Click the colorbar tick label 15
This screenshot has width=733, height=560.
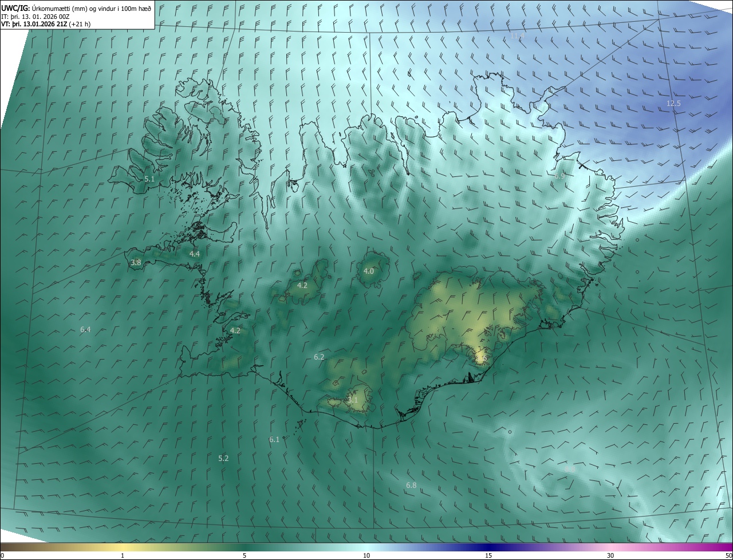pos(488,555)
